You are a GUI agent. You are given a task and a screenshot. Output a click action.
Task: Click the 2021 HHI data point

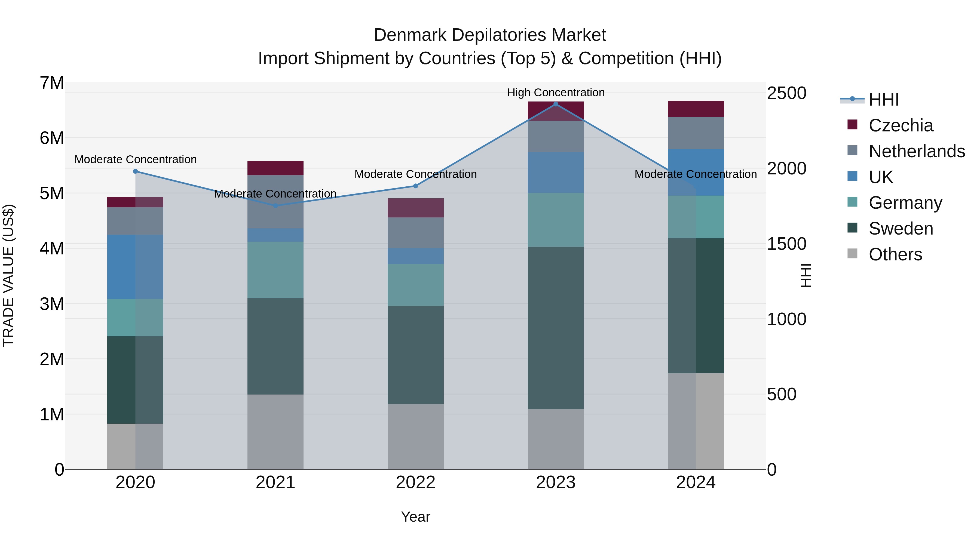pyautogui.click(x=276, y=206)
